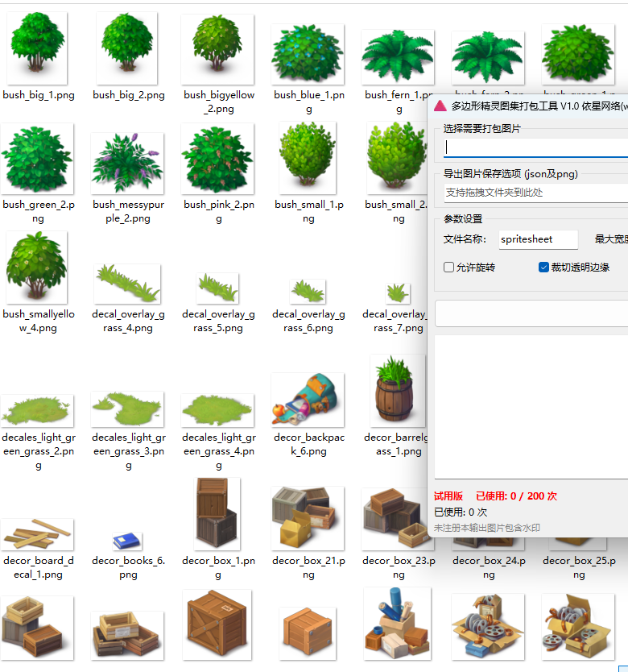Select the decor_box_23.png thumbnail

coord(395,519)
